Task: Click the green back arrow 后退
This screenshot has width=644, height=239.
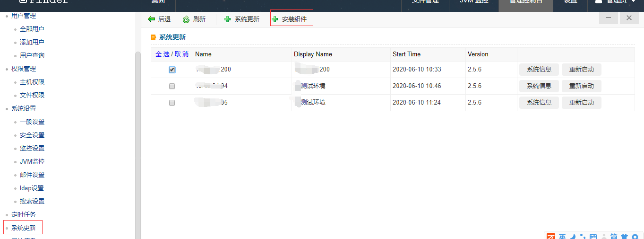Action: (x=151, y=19)
